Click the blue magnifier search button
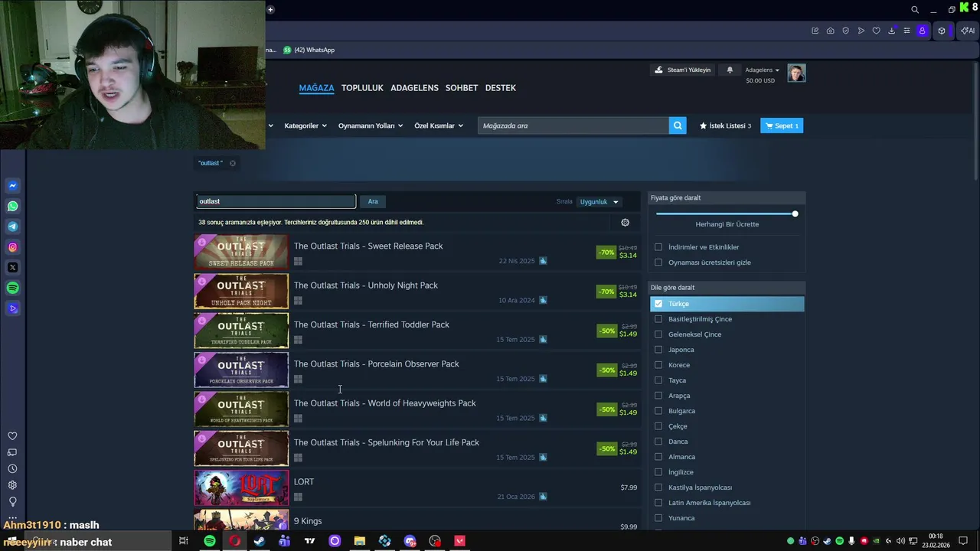 pyautogui.click(x=678, y=126)
